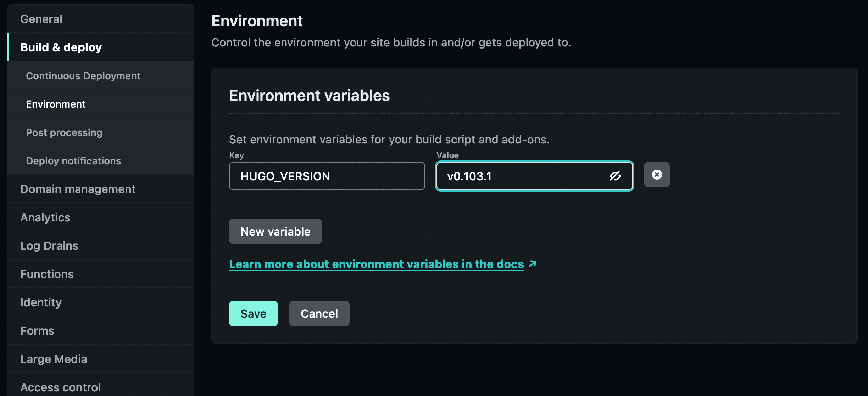The height and width of the screenshot is (396, 868).
Task: Open General settings in sidebar
Action: click(41, 19)
